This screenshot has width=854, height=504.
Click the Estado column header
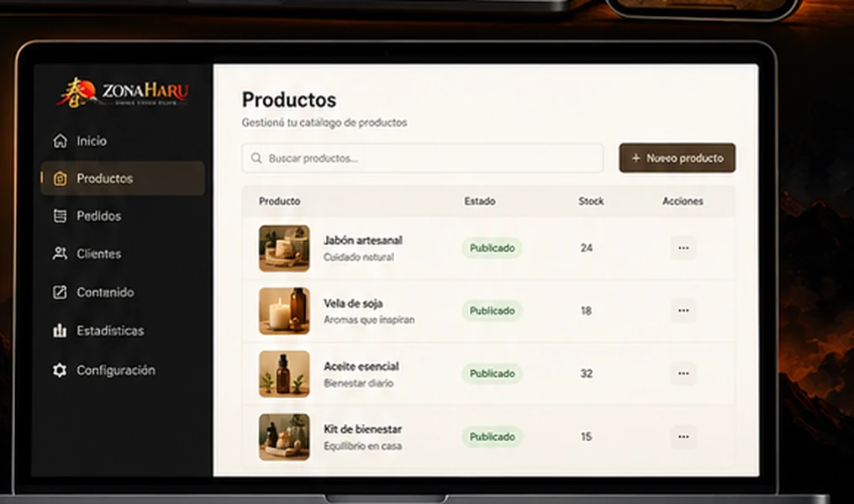[480, 202]
